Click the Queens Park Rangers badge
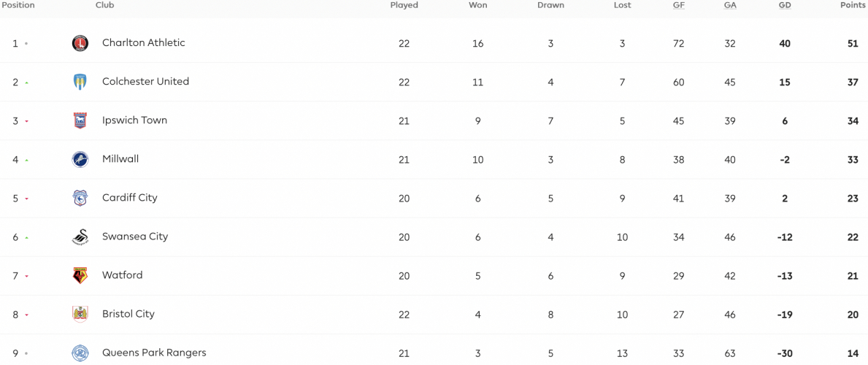868x365 pixels. pyautogui.click(x=80, y=353)
